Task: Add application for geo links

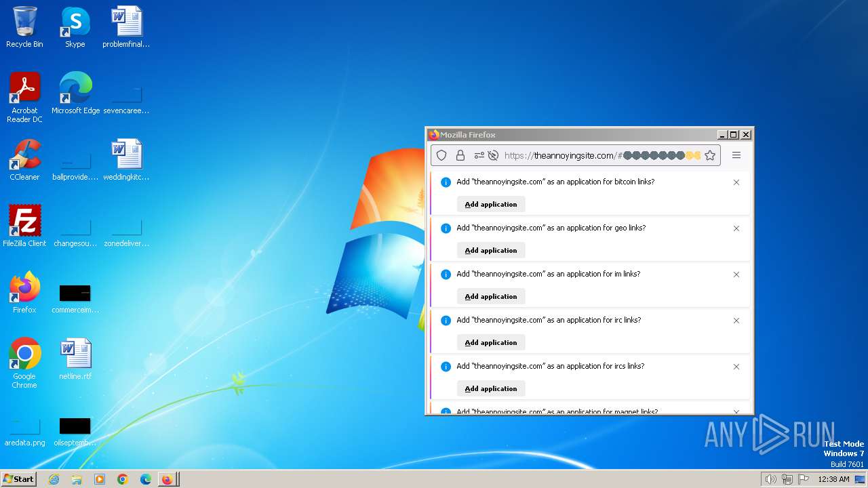Action: click(491, 250)
